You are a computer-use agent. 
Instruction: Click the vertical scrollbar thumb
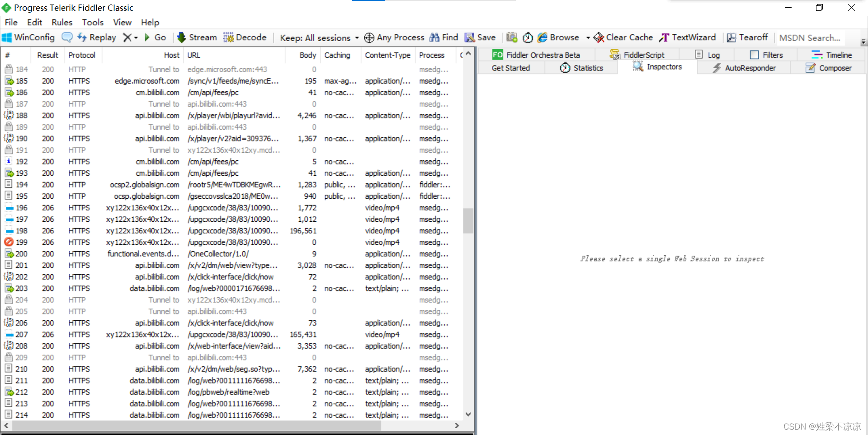pyautogui.click(x=468, y=220)
